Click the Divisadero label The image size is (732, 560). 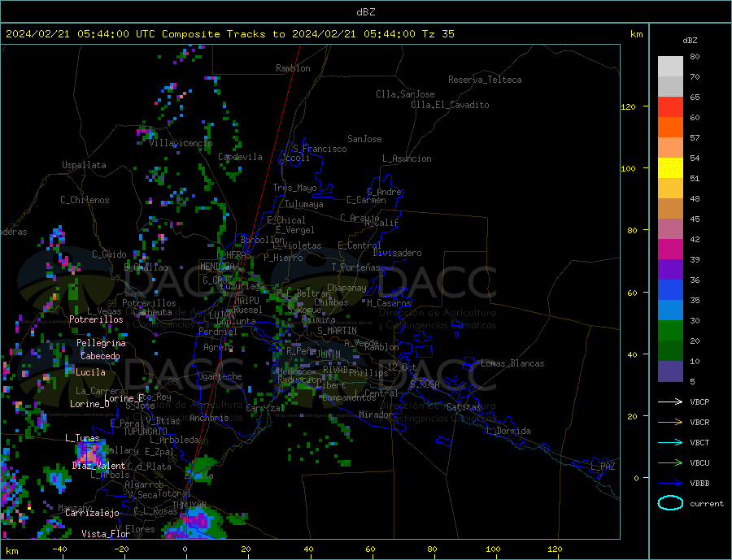(x=397, y=253)
